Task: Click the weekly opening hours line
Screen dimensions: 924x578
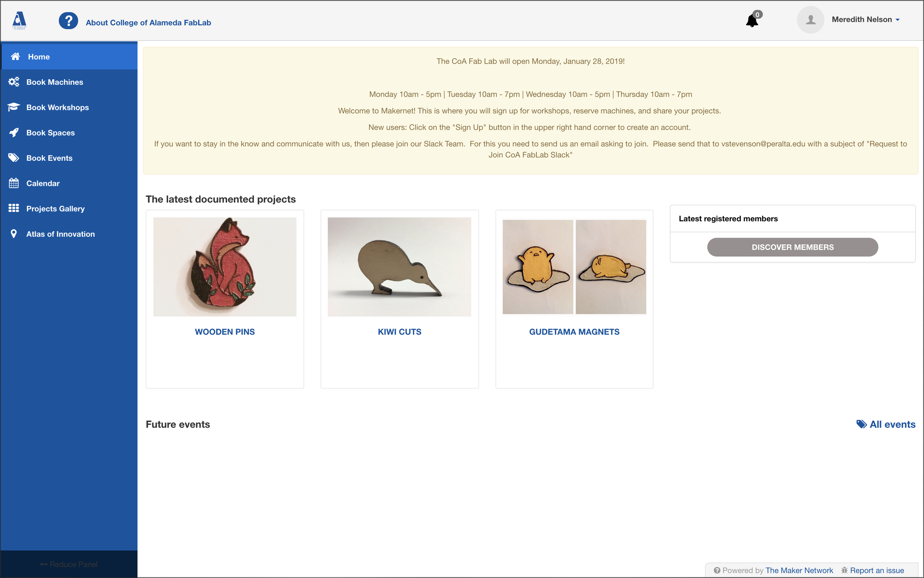Action: pyautogui.click(x=531, y=94)
